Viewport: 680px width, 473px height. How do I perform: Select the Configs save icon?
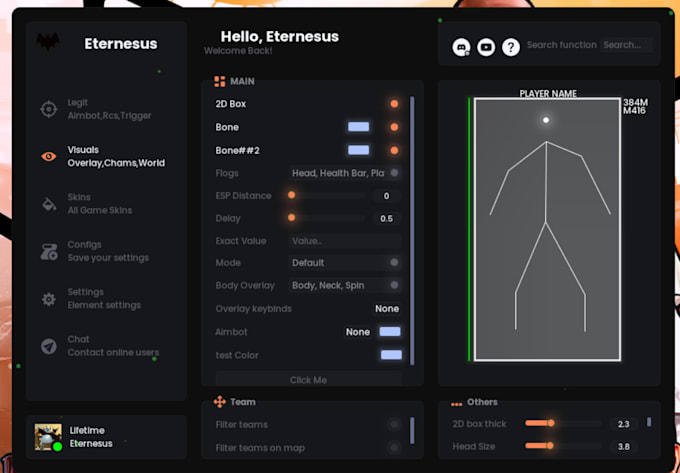pyautogui.click(x=49, y=251)
